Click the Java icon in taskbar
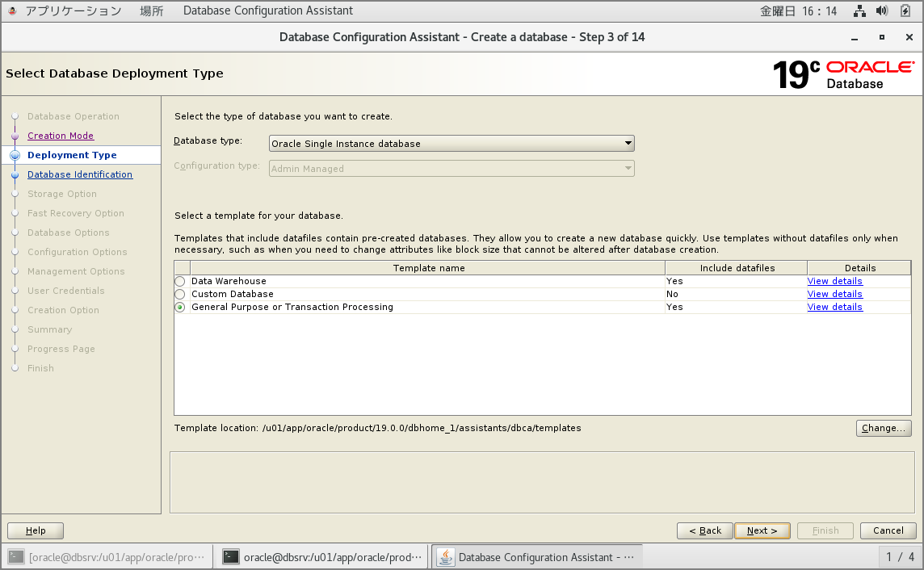The image size is (924, 570). 445,556
